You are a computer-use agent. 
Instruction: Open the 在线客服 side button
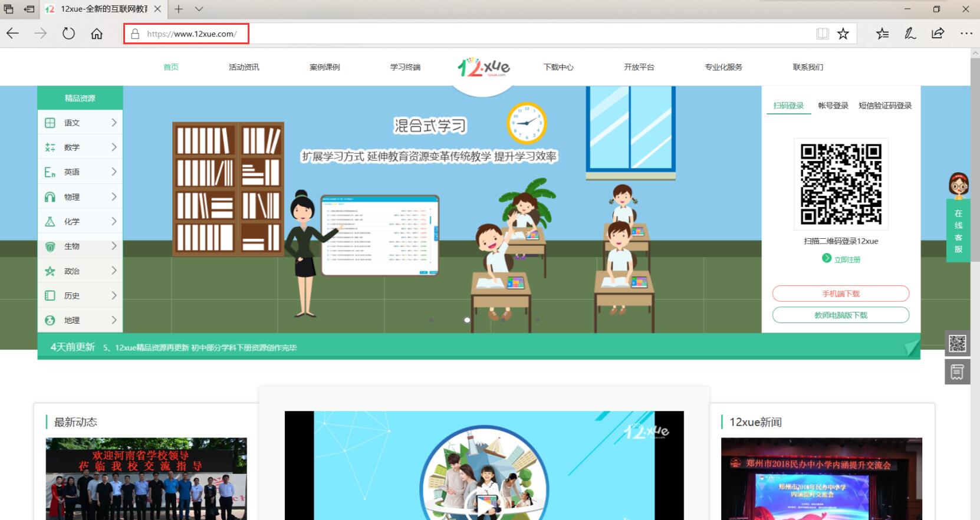[958, 231]
